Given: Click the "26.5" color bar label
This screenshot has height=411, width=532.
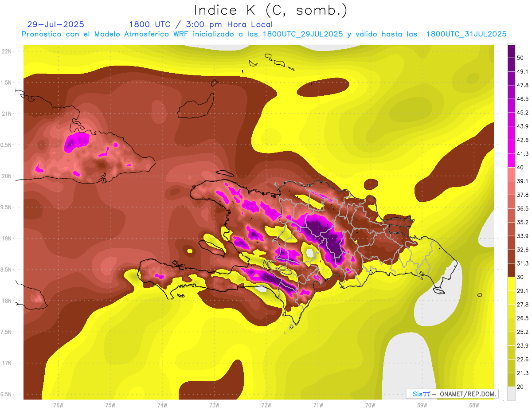Looking at the screenshot, I should point(524,318).
